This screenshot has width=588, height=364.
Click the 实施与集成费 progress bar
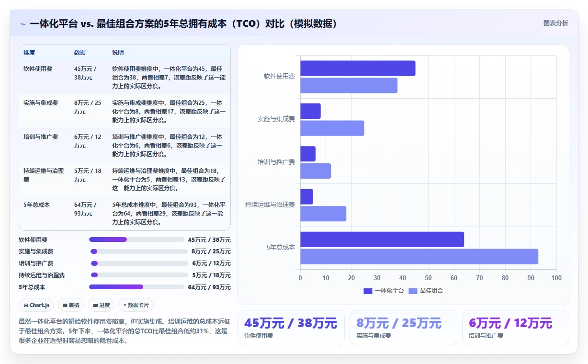coord(139,251)
